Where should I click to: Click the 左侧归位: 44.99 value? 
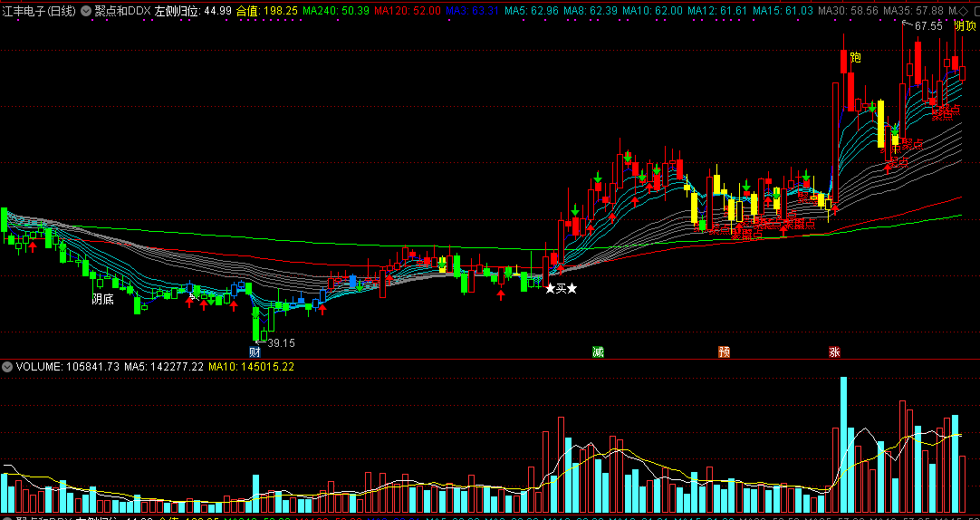[x=193, y=11]
